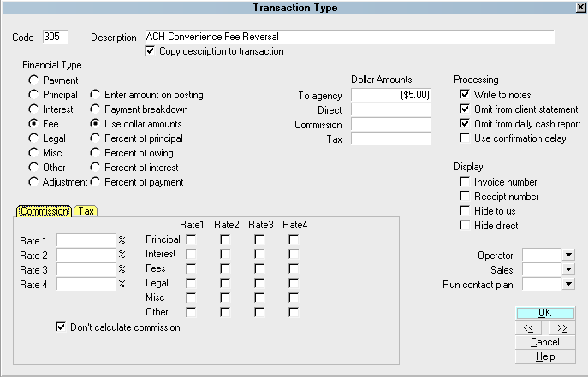Check Principal under Rate1
This screenshot has width=588, height=377.
coord(191,239)
